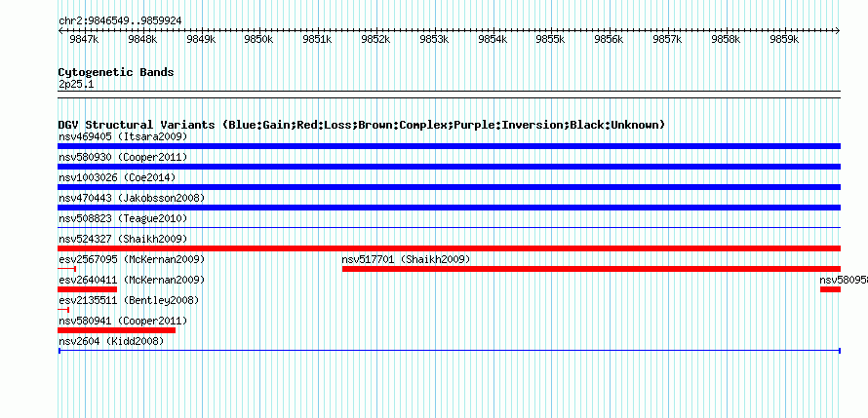Viewport: 868px width, 418px height.
Task: Click the red bar under cut-off nsv58095 label
Action: (x=830, y=289)
